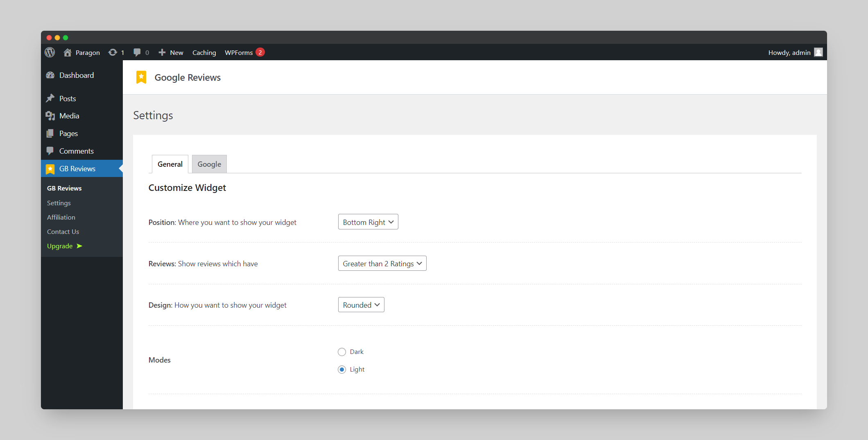Viewport: 868px width, 440px height.
Task: Click the Settings page heading
Action: pyautogui.click(x=153, y=116)
